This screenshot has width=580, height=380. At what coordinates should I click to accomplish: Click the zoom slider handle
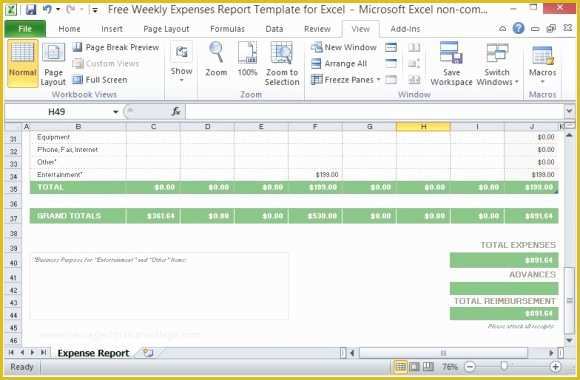[x=503, y=367]
